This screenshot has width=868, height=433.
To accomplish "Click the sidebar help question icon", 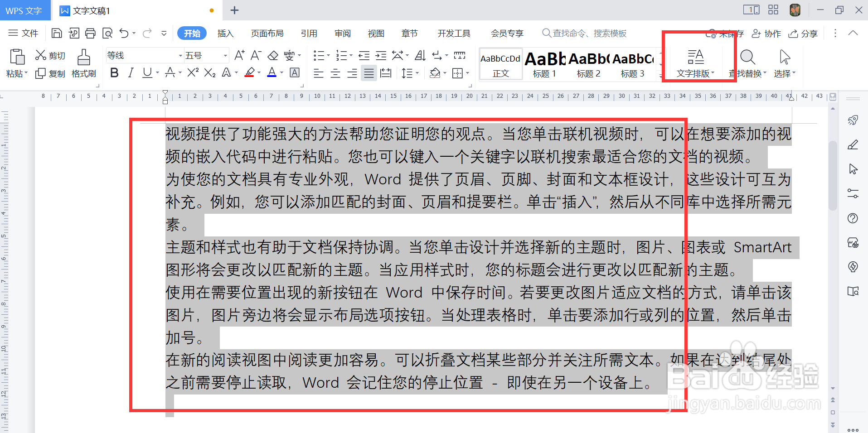I will point(853,218).
